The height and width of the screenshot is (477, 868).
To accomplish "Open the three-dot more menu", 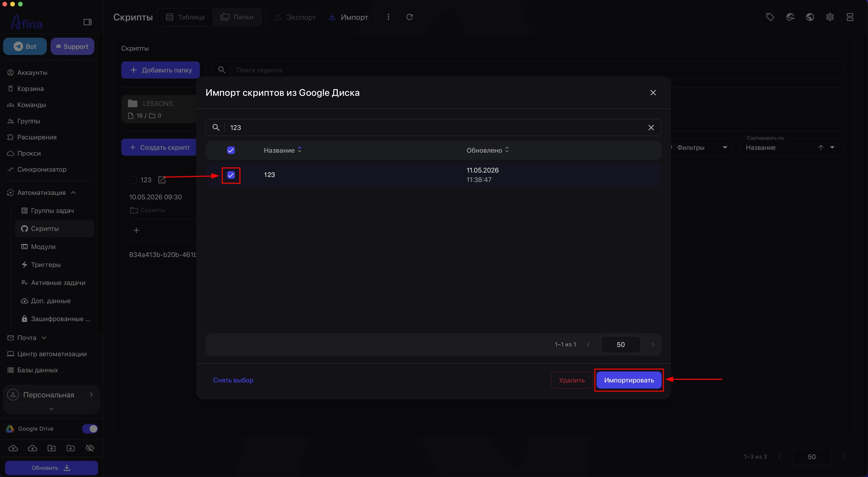I will [x=389, y=17].
